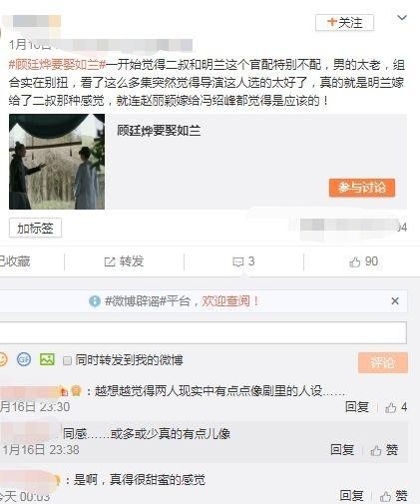Open the 欢迎查阅 link in notice
The width and height of the screenshot is (420, 504).
pos(229,301)
